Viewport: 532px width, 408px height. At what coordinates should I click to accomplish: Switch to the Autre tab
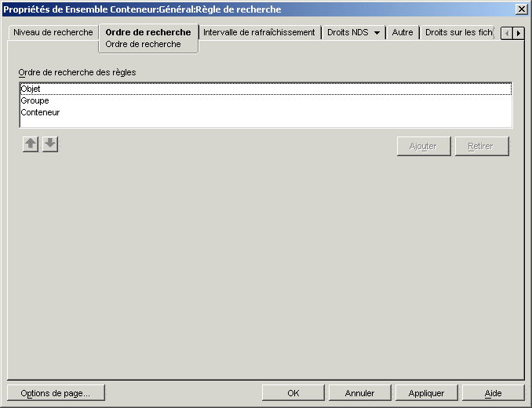pyautogui.click(x=403, y=32)
